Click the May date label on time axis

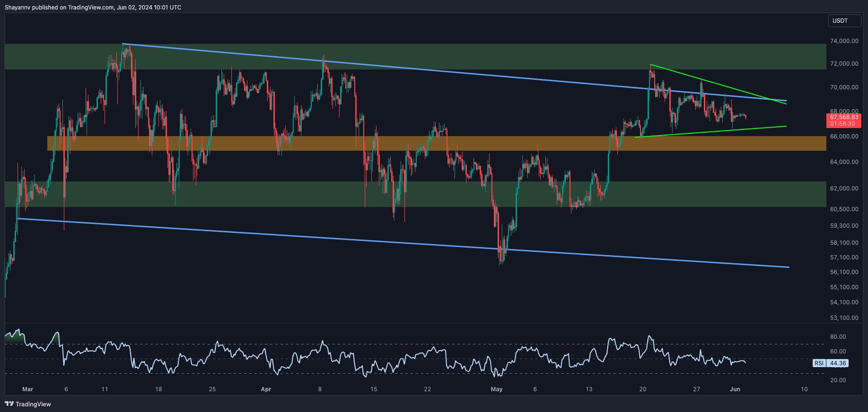click(496, 389)
